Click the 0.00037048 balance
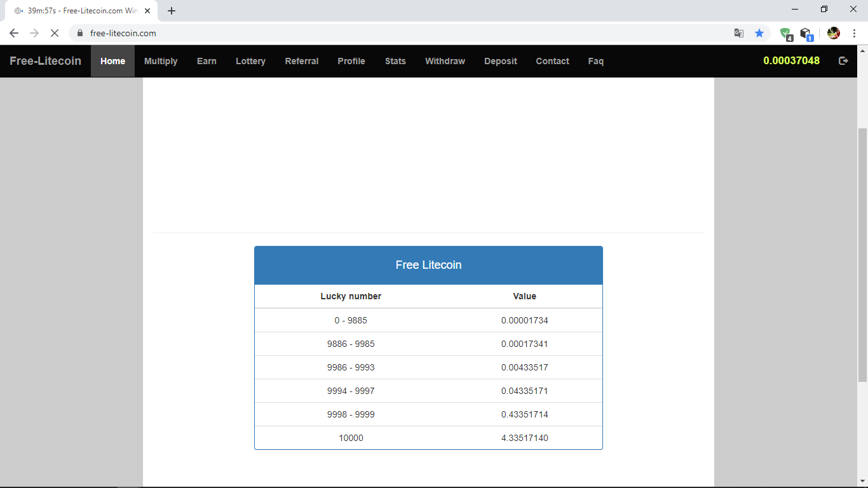This screenshot has height=488, width=868. click(792, 61)
